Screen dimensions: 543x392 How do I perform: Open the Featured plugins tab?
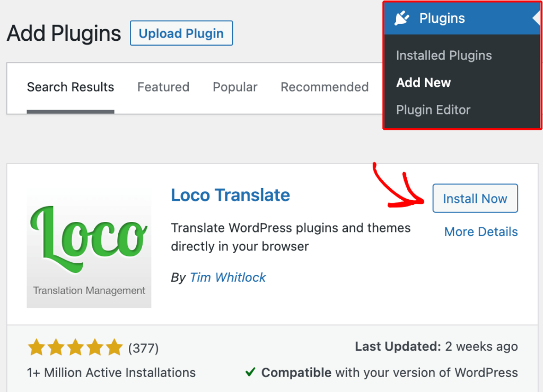[x=163, y=87]
